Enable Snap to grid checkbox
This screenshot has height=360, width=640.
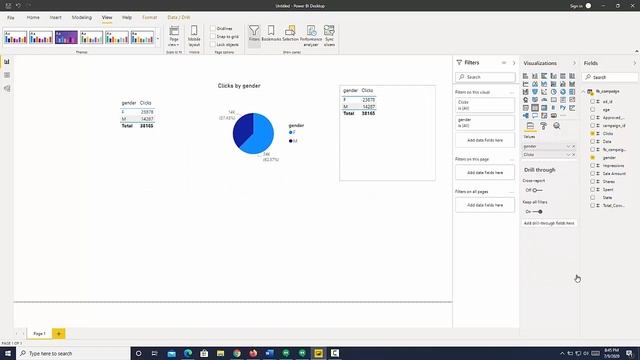tap(213, 36)
